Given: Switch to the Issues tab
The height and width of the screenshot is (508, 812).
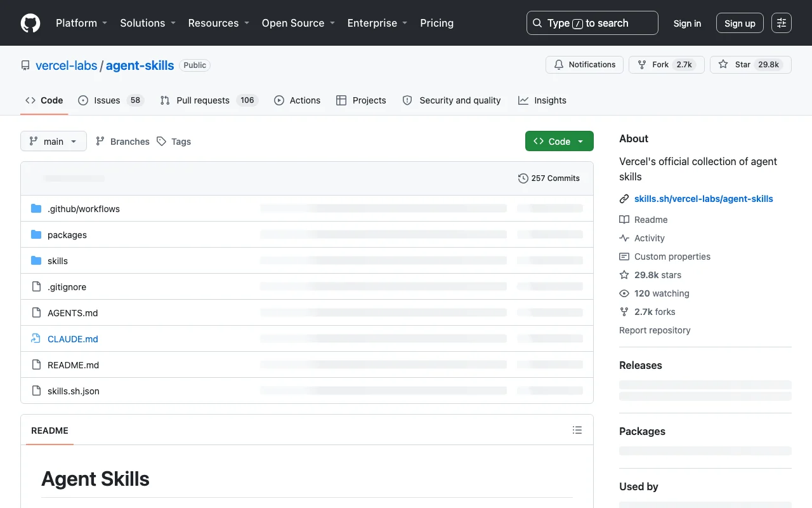Looking at the screenshot, I should click(111, 100).
